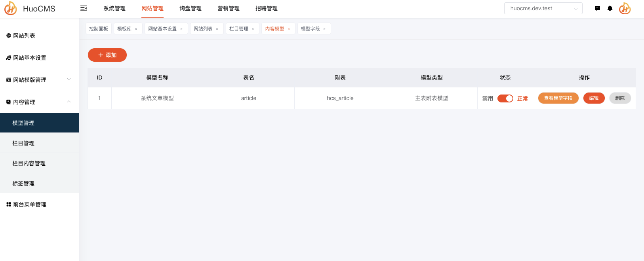This screenshot has height=261, width=644.
Task: Open 网站管理 top menu
Action: 152,8
